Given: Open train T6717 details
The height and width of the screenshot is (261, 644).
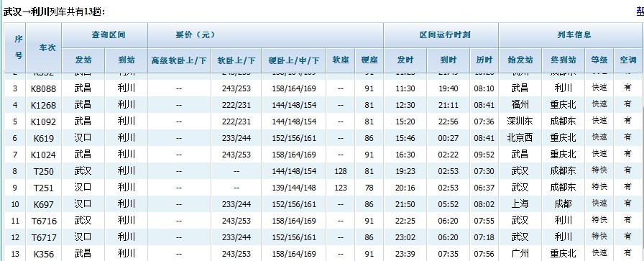Looking at the screenshot, I should point(44,237).
